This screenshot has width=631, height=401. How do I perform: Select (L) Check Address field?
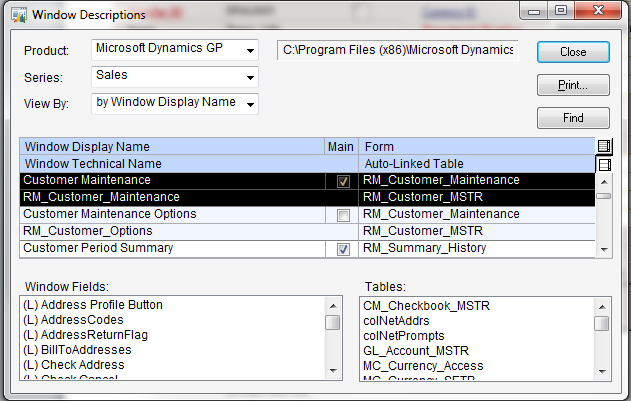(74, 364)
